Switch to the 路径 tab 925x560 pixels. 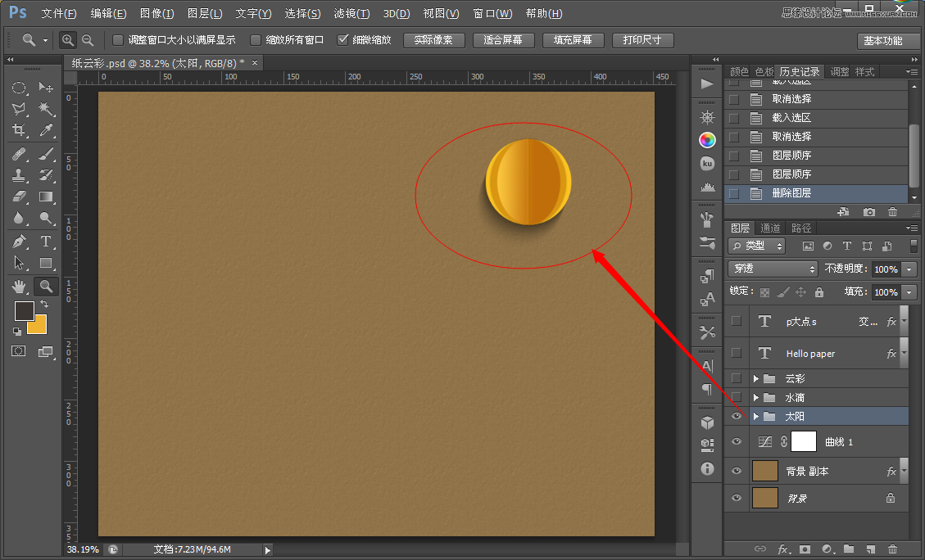tap(801, 228)
